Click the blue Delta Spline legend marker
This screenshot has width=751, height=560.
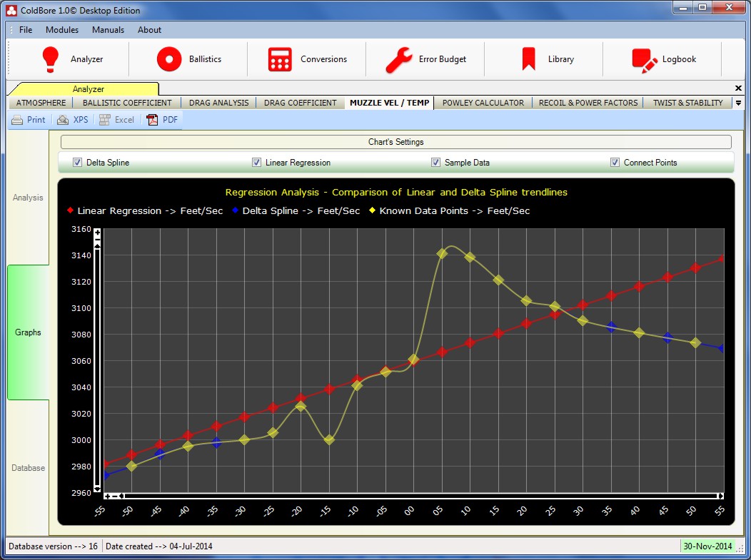pyautogui.click(x=235, y=210)
